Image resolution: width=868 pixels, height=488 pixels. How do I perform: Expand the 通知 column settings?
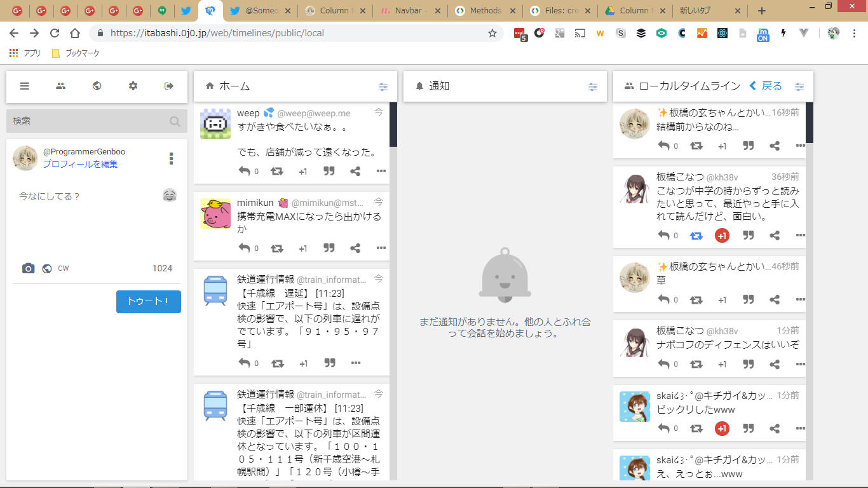click(593, 86)
